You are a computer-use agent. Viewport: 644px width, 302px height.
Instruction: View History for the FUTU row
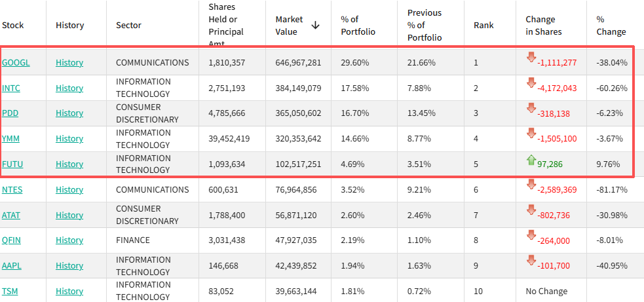(69, 164)
